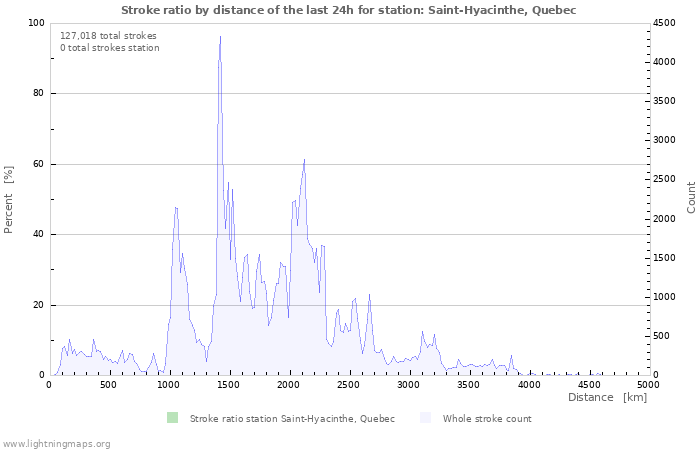This screenshot has width=700, height=450.
Task: Click the 100 value on the percent axis
Action: (36, 23)
